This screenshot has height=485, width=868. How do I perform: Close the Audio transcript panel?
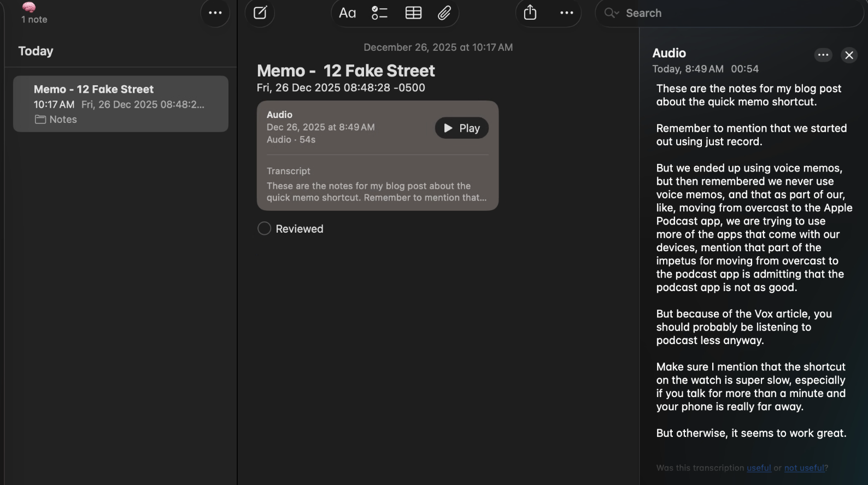(x=849, y=55)
